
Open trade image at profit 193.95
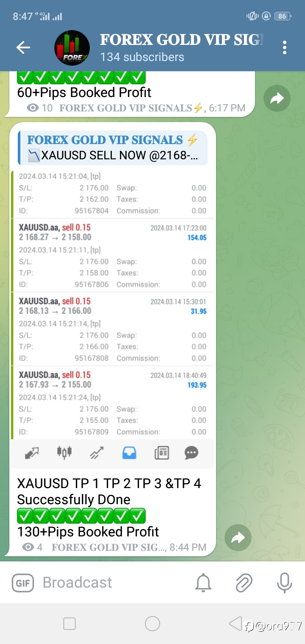pos(197,385)
